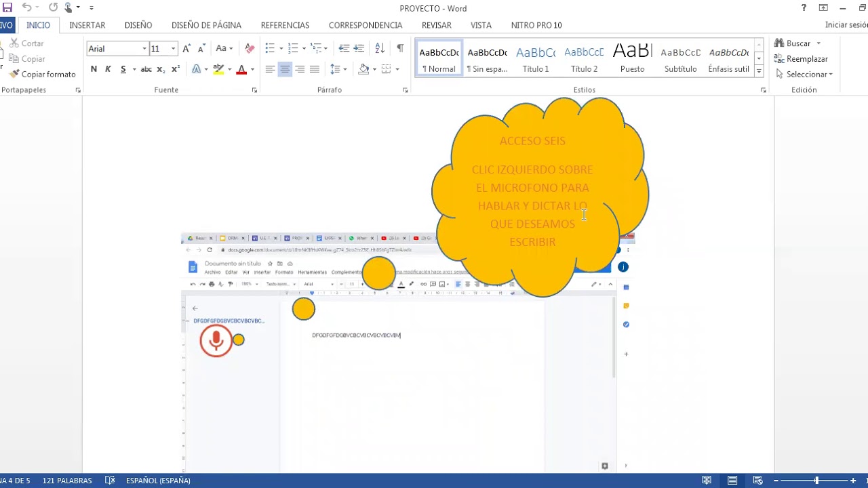The height and width of the screenshot is (488, 868).
Task: Click the Reemplazar button
Action: [x=802, y=59]
